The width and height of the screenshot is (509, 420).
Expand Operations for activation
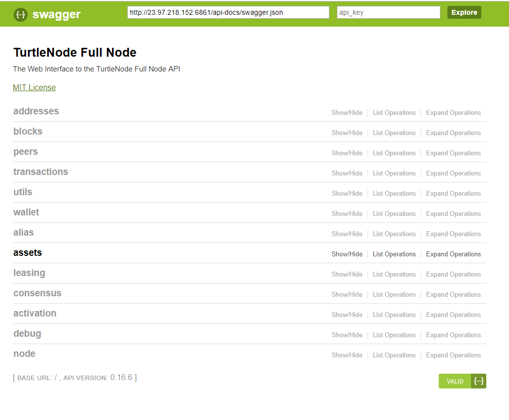(x=453, y=315)
